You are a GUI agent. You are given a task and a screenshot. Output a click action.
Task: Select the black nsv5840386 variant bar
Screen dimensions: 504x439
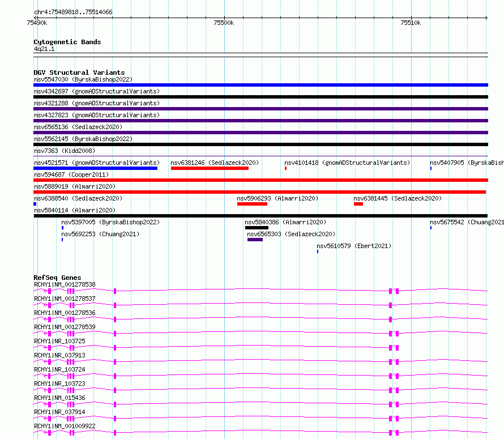[257, 228]
